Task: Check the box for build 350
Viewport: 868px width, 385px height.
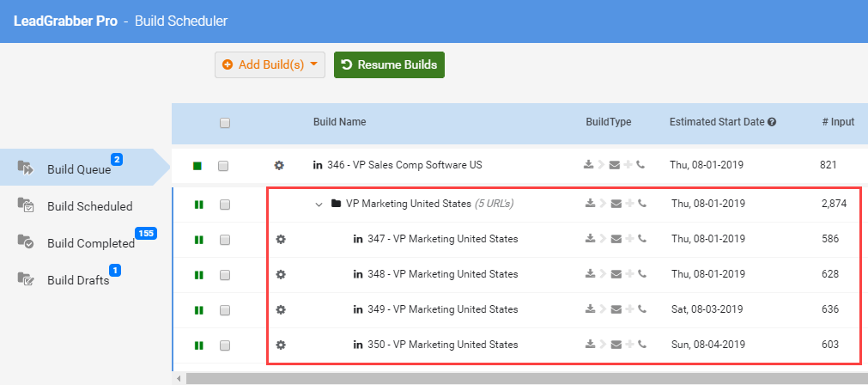Action: coord(225,345)
